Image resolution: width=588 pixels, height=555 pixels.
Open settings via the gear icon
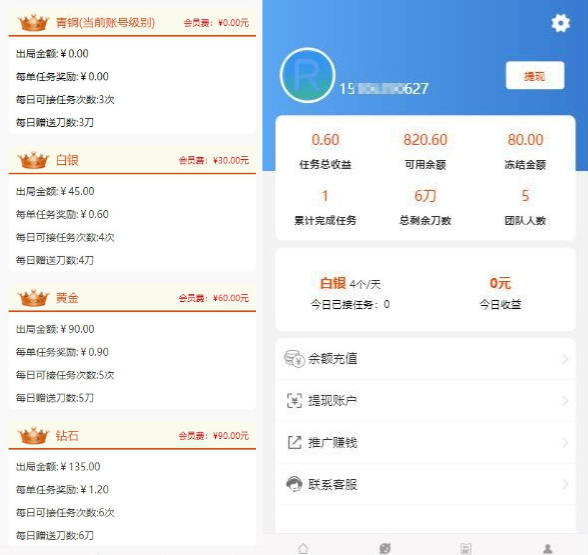point(561,23)
